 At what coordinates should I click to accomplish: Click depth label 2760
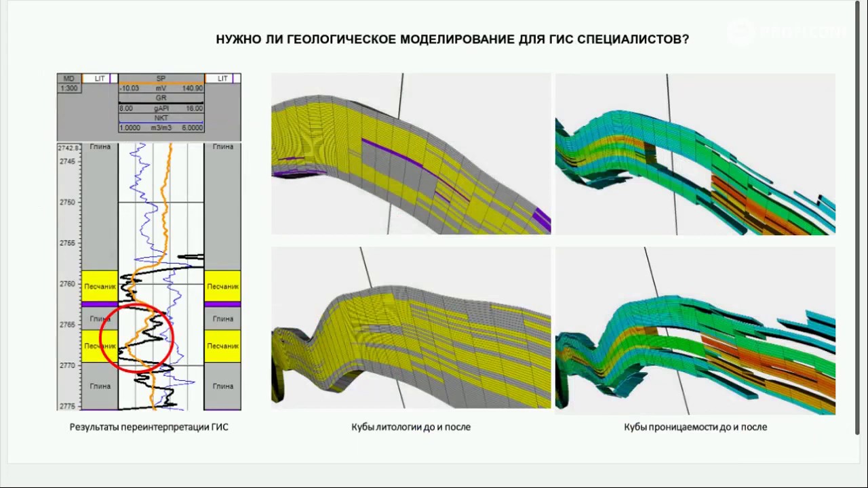(68, 283)
